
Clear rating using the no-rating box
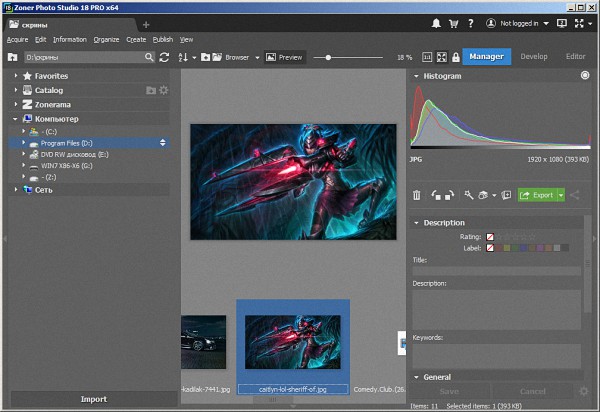pyautogui.click(x=490, y=237)
